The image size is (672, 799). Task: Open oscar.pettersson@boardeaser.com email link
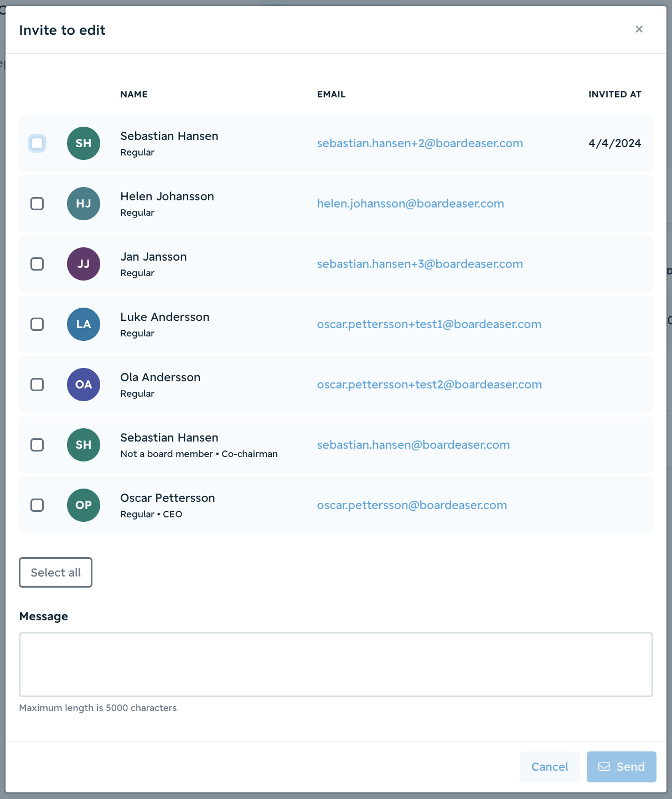click(x=412, y=505)
